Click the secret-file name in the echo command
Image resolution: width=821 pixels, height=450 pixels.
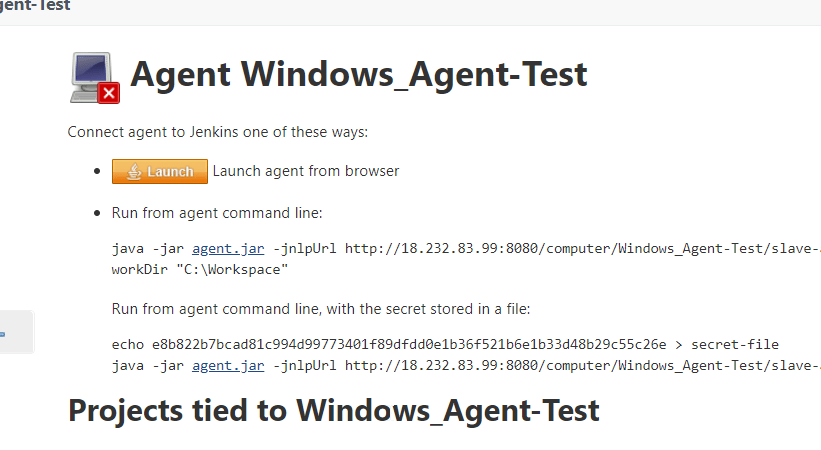coord(735,345)
